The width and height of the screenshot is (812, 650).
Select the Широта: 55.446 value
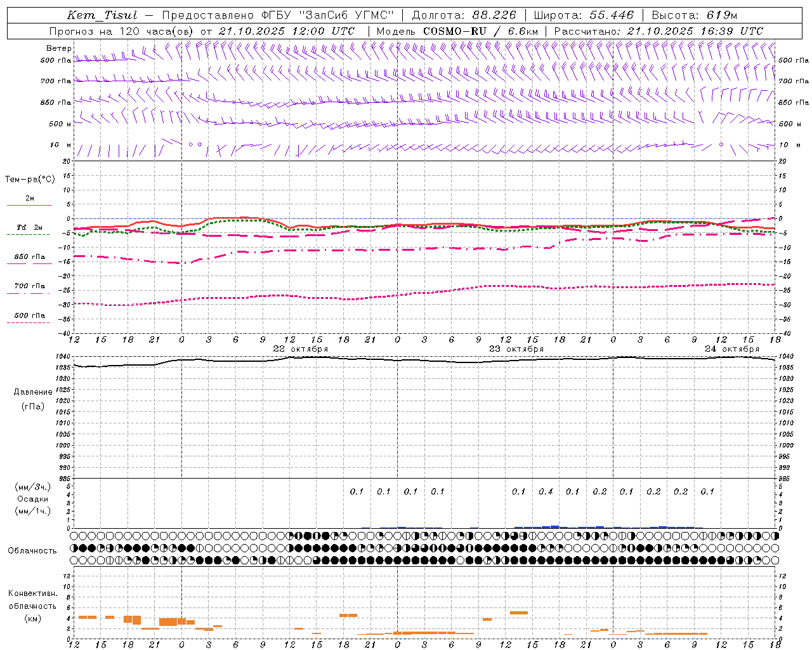pos(583,15)
